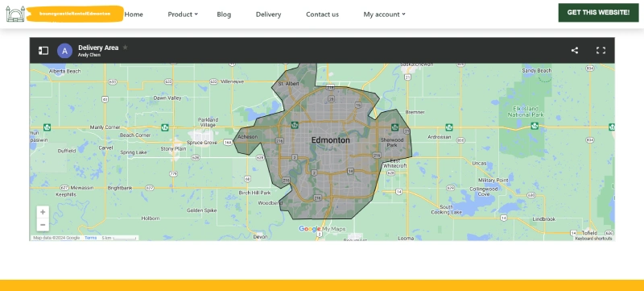Click the GET THIS WEBSITE! button

coord(598,13)
